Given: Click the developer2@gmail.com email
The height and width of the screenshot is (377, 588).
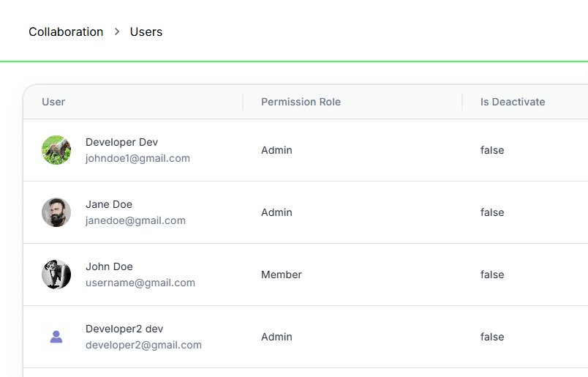Looking at the screenshot, I should [143, 345].
